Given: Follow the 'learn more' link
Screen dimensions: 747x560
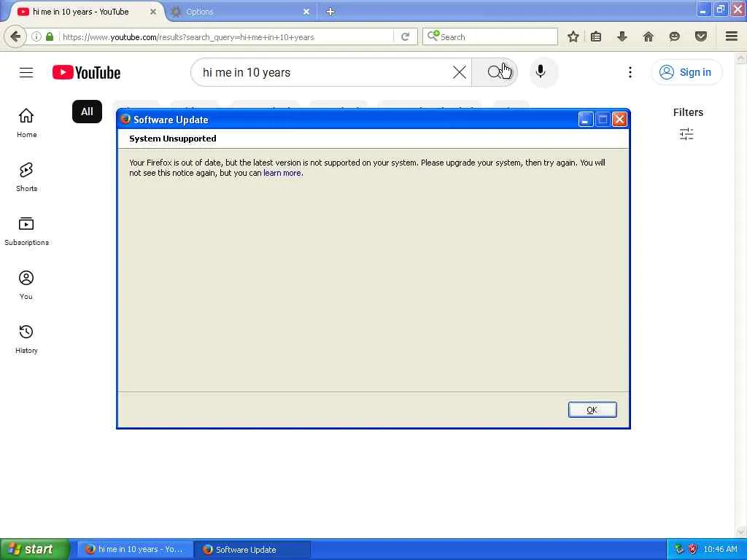Looking at the screenshot, I should click(x=282, y=173).
